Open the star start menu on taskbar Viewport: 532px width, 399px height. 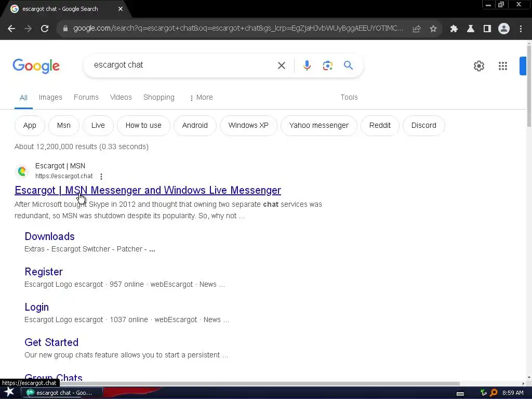coord(9,392)
